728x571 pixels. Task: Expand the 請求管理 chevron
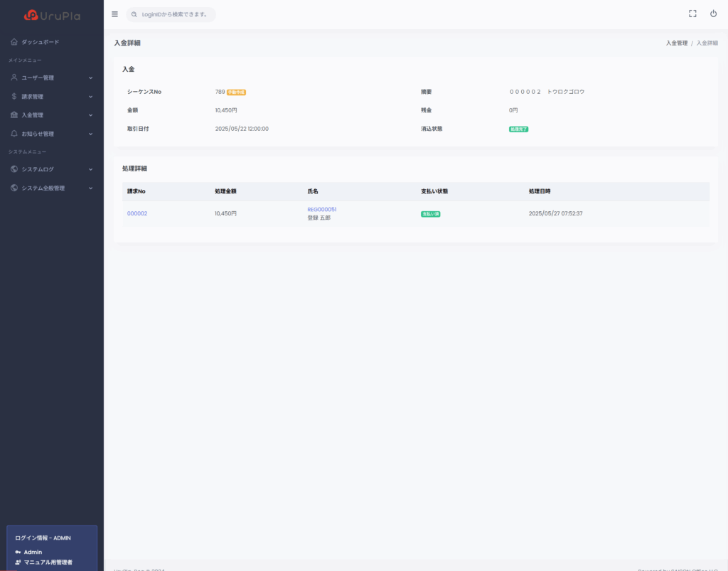coord(90,97)
